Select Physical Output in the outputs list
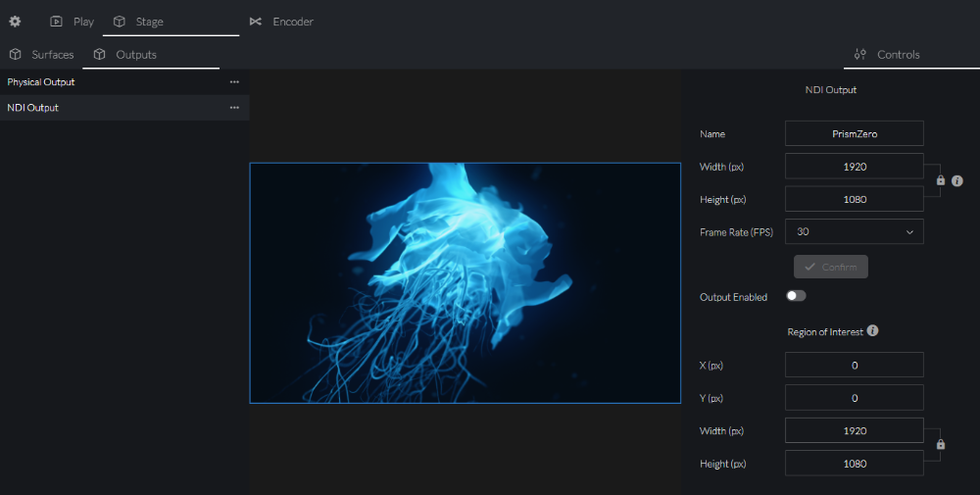The height and width of the screenshot is (495, 980). [41, 82]
